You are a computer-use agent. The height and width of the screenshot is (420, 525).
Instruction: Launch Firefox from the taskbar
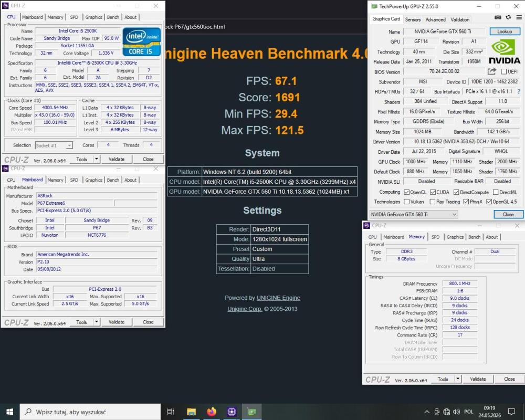click(211, 412)
